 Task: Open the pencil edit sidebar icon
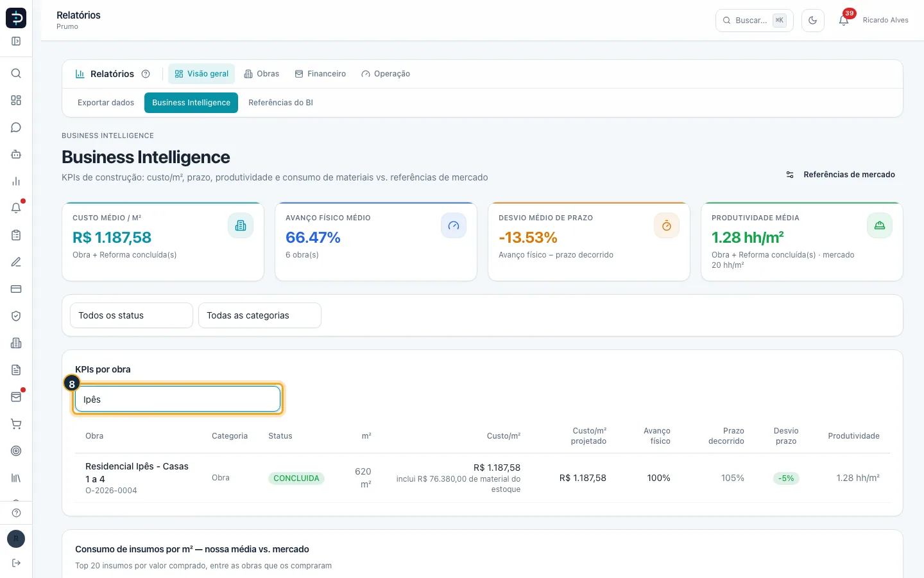pyautogui.click(x=16, y=262)
